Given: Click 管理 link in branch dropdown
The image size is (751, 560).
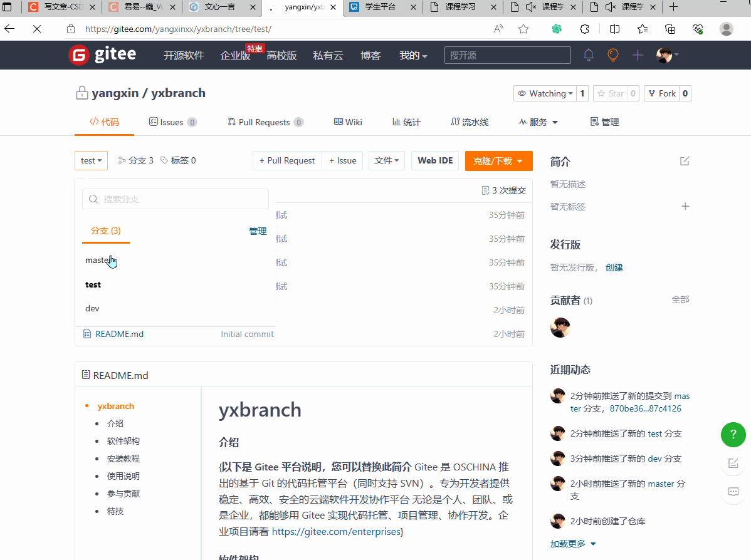Looking at the screenshot, I should click(x=258, y=231).
